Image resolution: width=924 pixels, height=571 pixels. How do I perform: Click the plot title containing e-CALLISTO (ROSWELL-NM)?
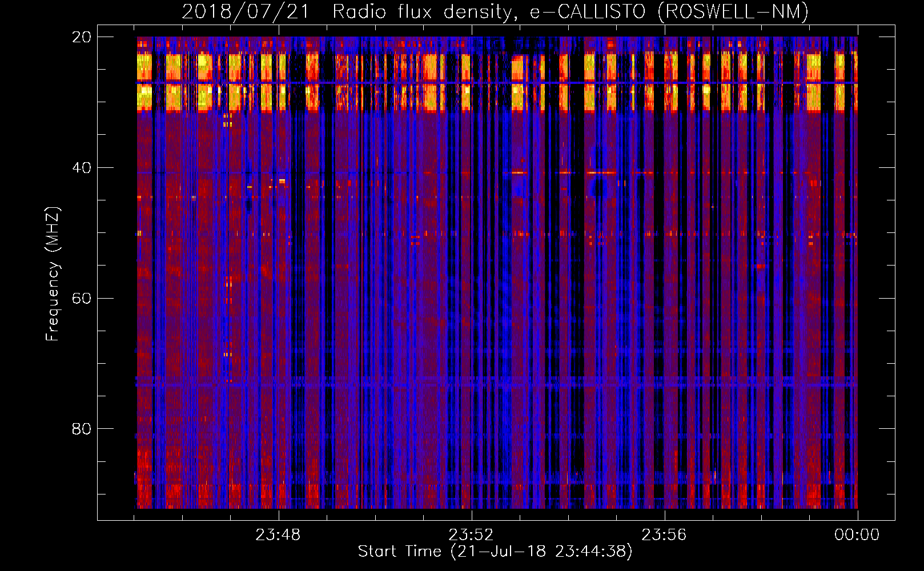coord(495,11)
